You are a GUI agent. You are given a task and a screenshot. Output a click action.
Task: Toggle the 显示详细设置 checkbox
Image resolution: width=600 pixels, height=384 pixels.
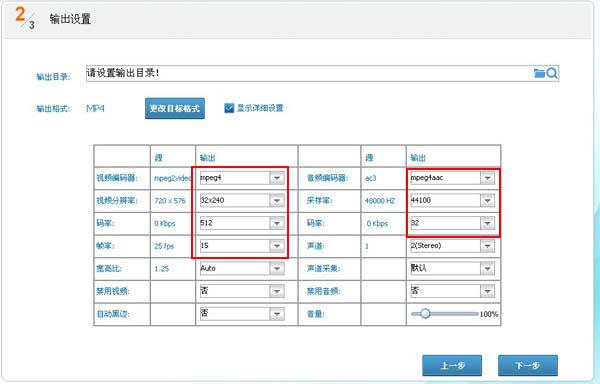[229, 108]
